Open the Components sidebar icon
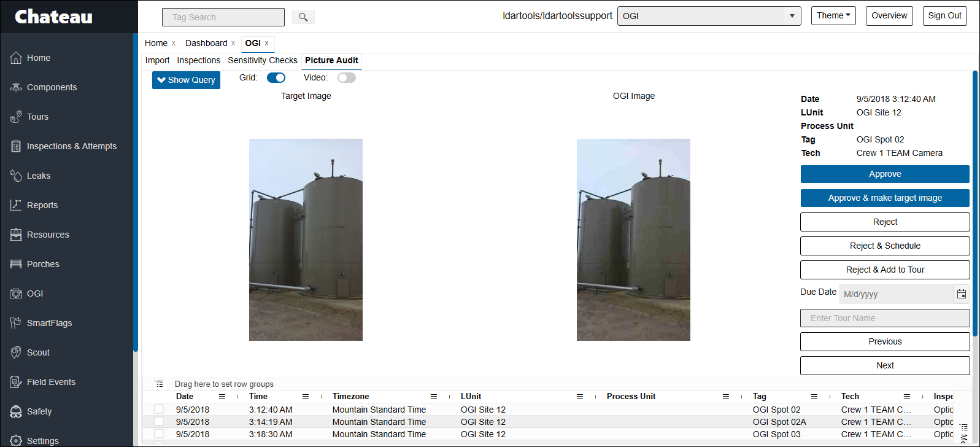The height and width of the screenshot is (447, 980). (x=16, y=87)
